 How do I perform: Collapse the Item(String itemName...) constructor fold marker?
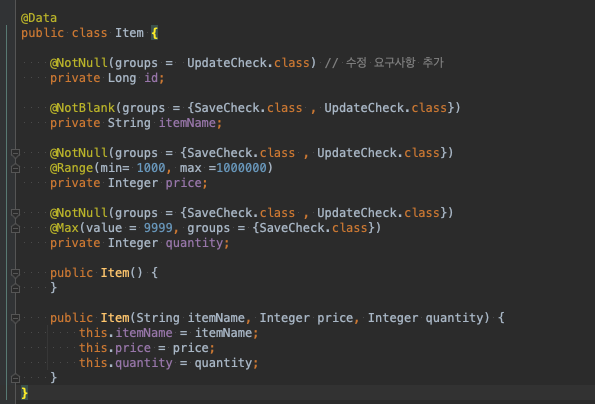(15, 318)
